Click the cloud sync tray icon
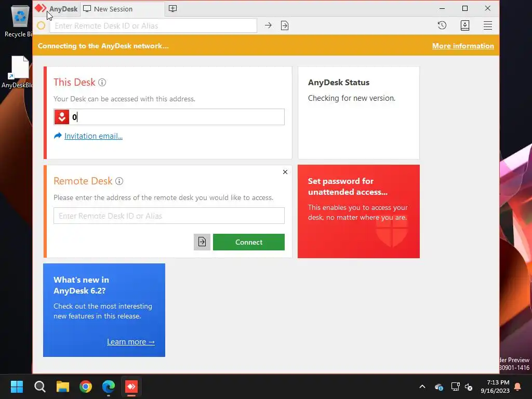This screenshot has width=532, height=399. (438, 387)
